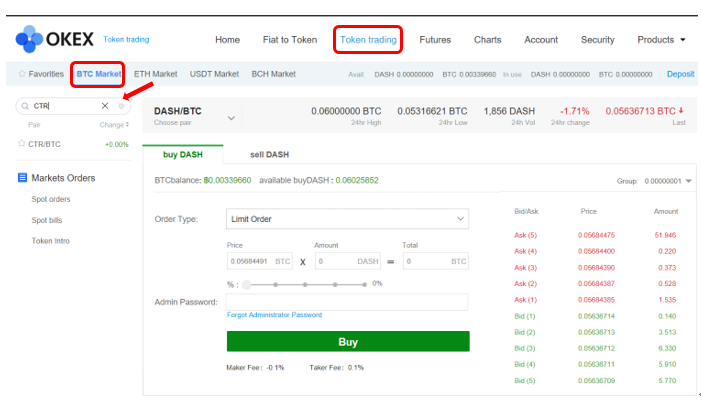Click the Deposit link
The width and height of the screenshot is (701, 401).
680,74
